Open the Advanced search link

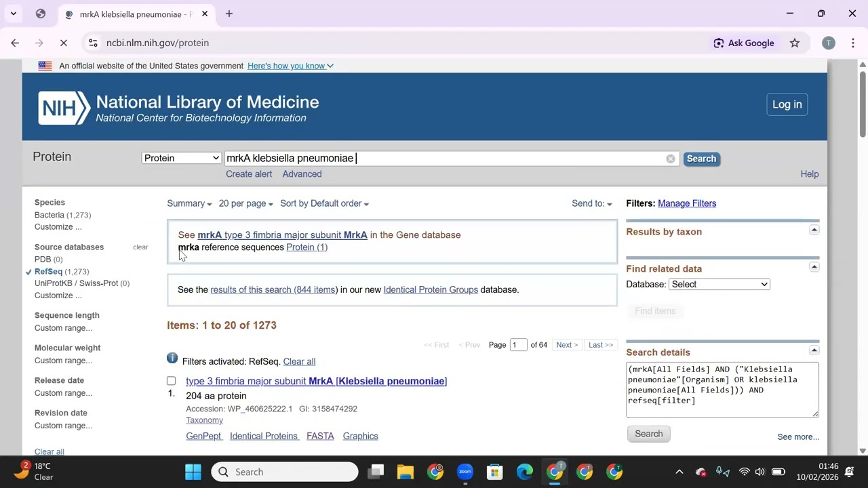click(302, 174)
